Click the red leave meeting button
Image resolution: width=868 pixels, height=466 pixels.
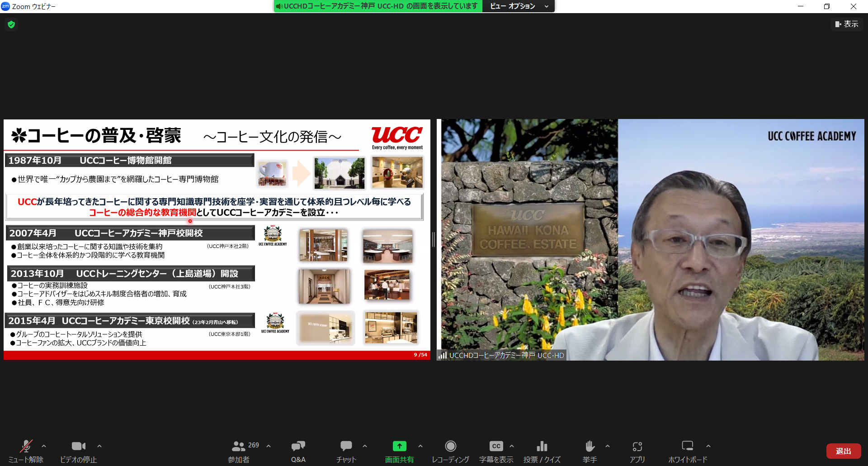[844, 451]
